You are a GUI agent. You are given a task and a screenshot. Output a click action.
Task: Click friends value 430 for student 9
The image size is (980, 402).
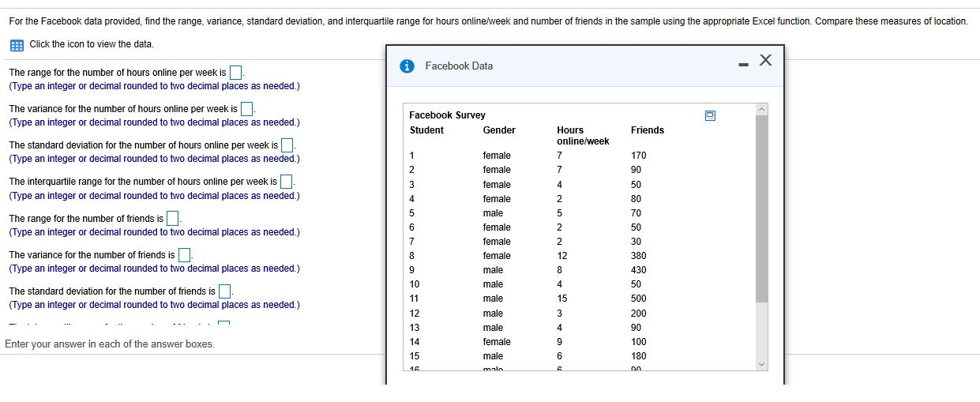639,270
